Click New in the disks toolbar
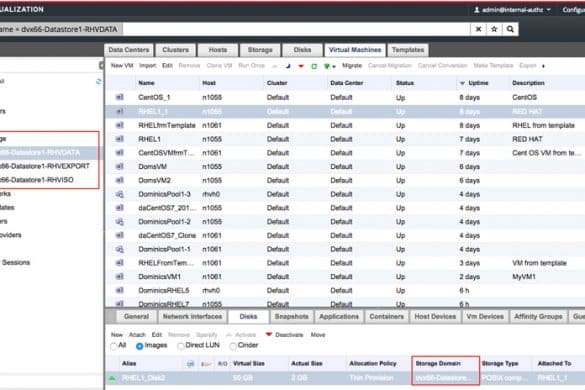585x390 pixels. click(117, 335)
